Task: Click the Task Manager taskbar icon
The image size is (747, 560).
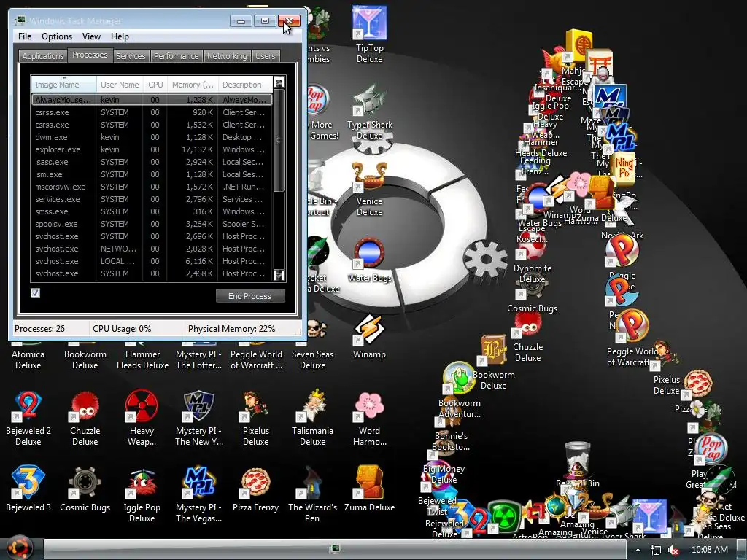Action: 335,549
